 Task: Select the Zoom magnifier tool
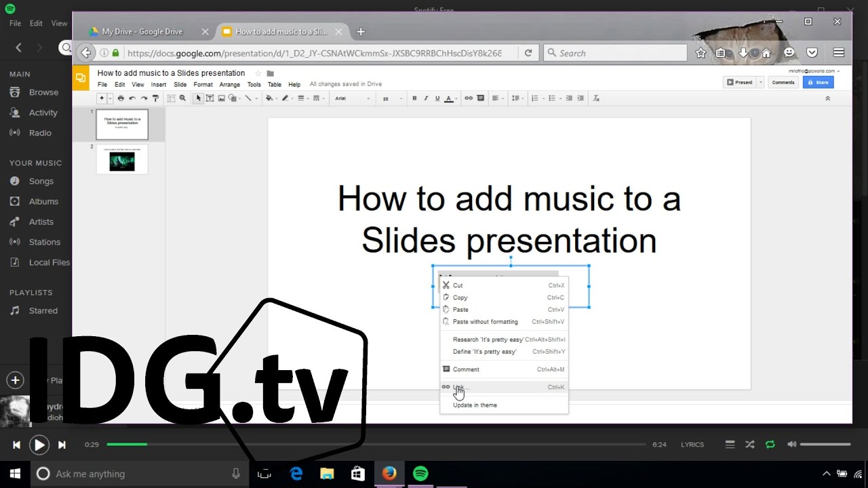tap(182, 98)
